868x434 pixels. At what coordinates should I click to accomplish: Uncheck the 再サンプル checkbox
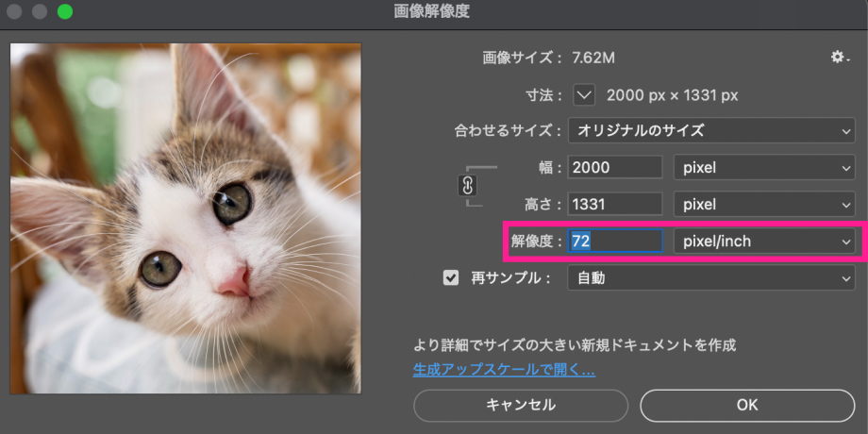[x=451, y=277]
